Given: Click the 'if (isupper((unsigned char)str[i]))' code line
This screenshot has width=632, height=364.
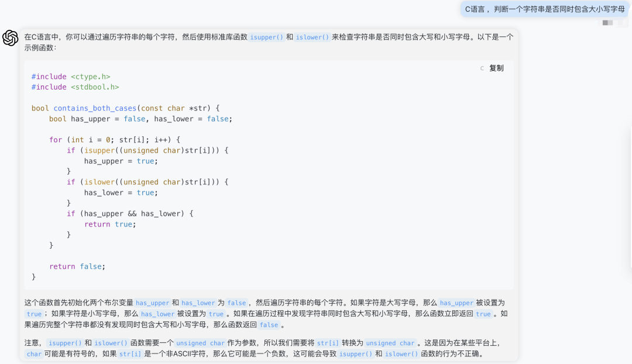Looking at the screenshot, I should pos(147,150).
